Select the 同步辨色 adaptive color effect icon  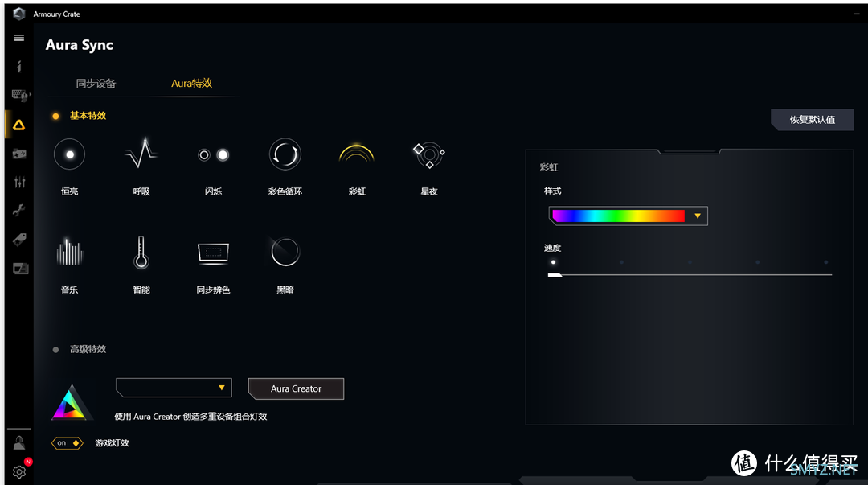213,253
